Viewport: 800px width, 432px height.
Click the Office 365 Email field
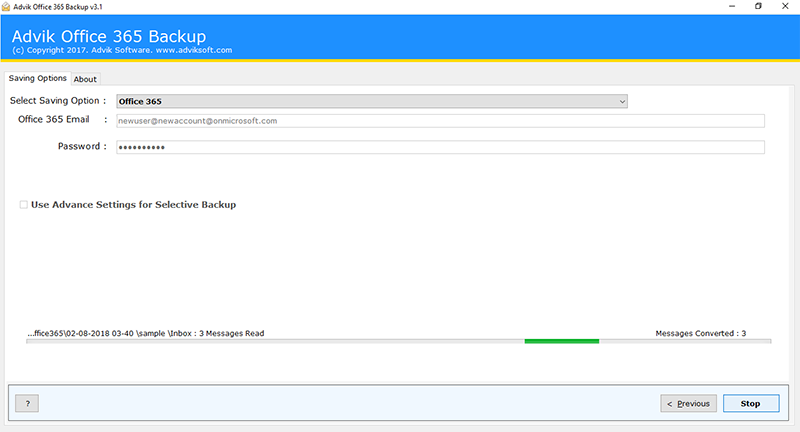coord(440,121)
